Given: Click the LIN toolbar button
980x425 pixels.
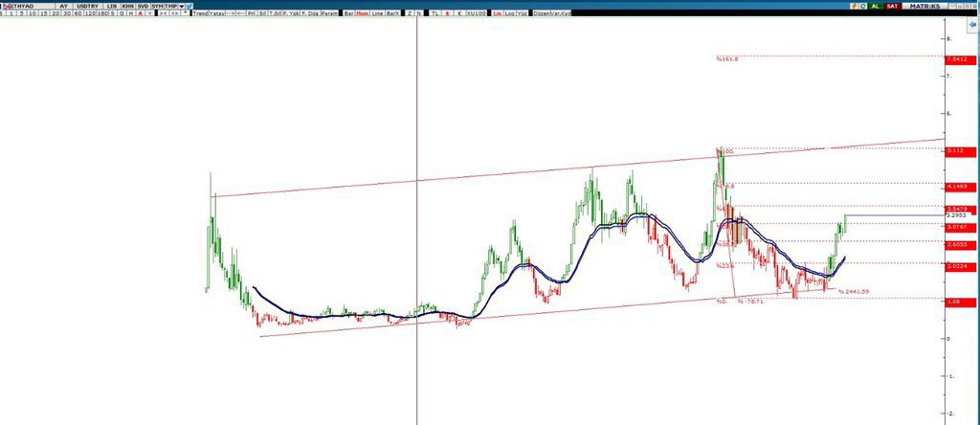Looking at the screenshot, I should (111, 6).
